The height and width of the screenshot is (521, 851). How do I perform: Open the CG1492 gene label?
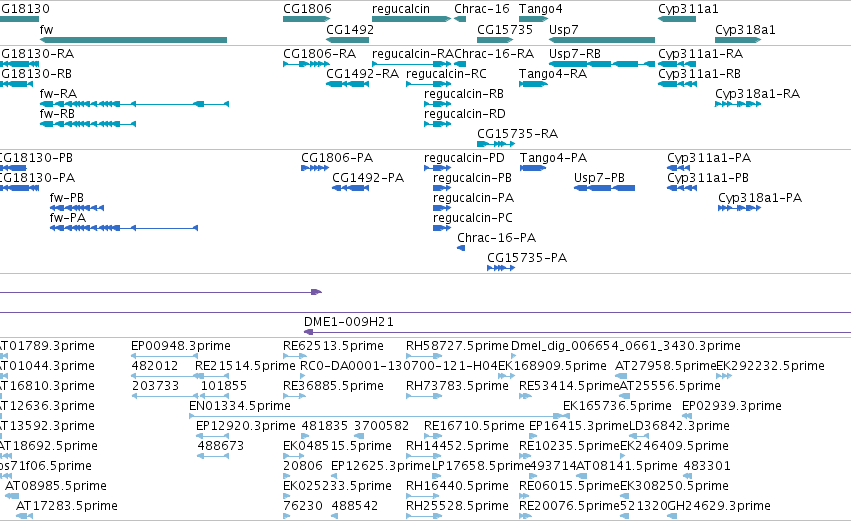[x=350, y=30]
